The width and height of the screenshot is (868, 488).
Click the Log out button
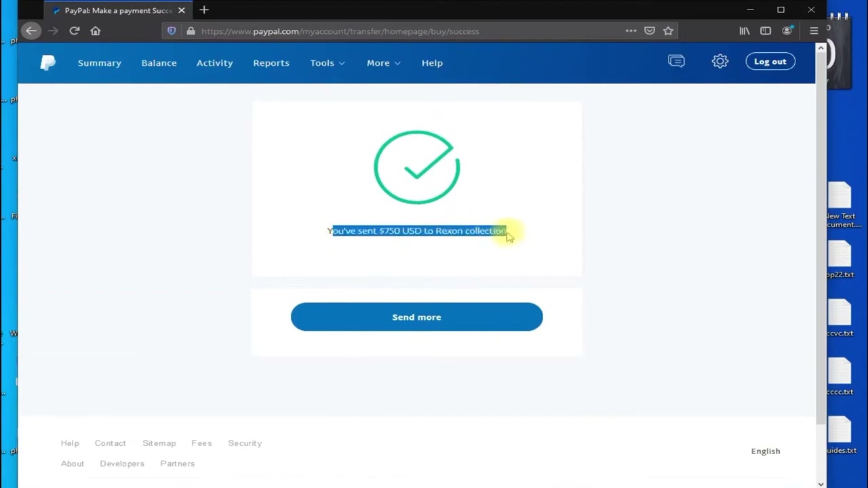(x=770, y=62)
